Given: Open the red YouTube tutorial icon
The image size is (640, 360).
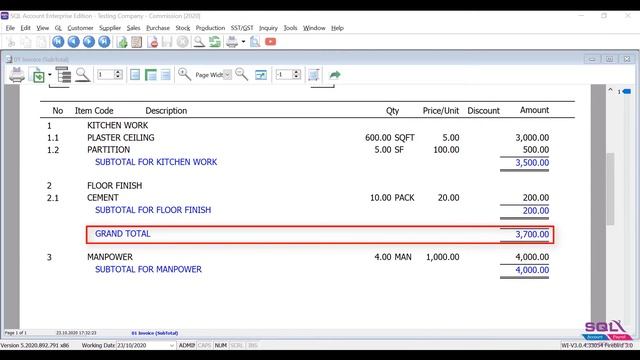Looking at the screenshot, I should coord(271,42).
